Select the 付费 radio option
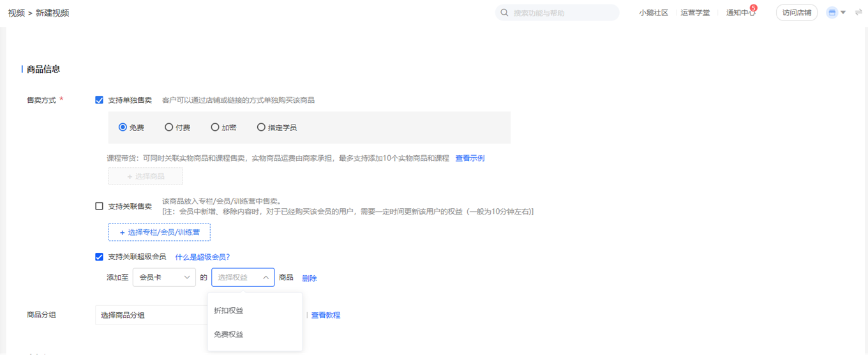Viewport: 868px width, 364px height. [x=168, y=127]
